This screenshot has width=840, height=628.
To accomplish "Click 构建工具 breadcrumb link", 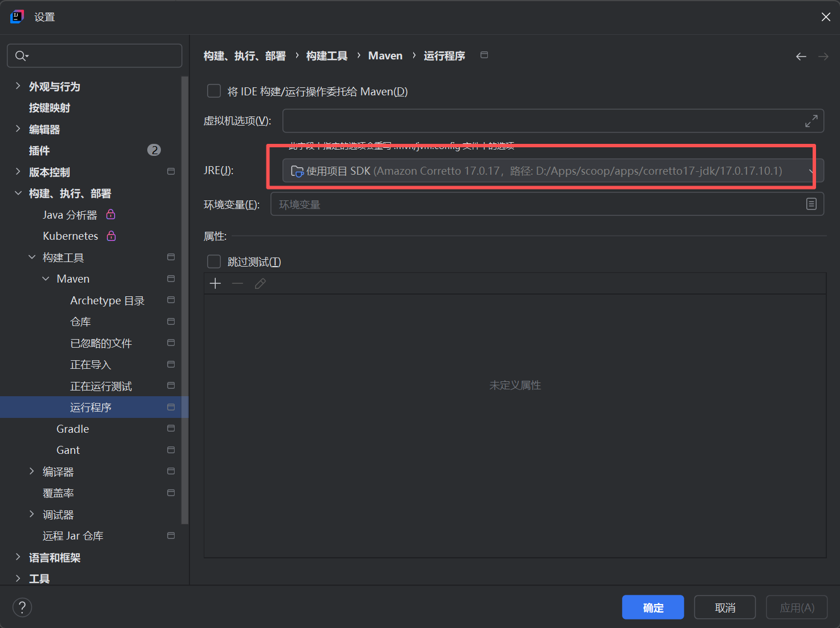I will (327, 56).
